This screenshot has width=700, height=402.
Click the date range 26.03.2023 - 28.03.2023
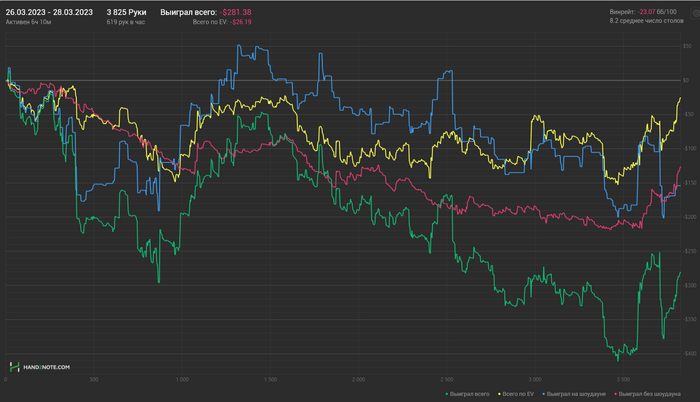[x=49, y=12]
